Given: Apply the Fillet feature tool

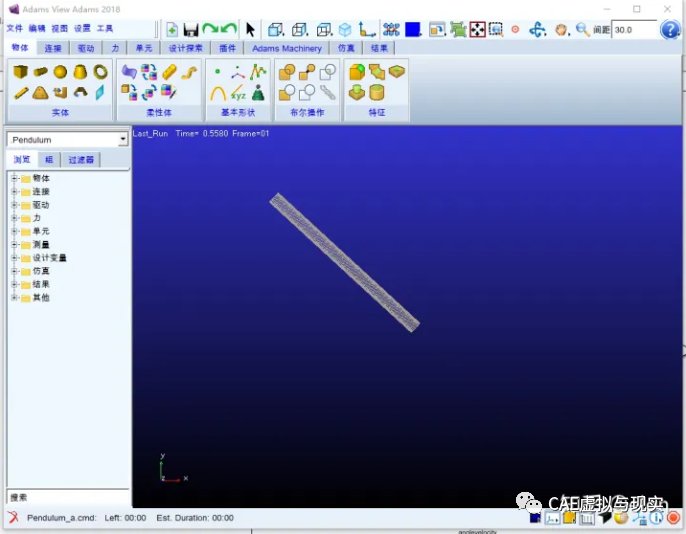Looking at the screenshot, I should [x=357, y=72].
